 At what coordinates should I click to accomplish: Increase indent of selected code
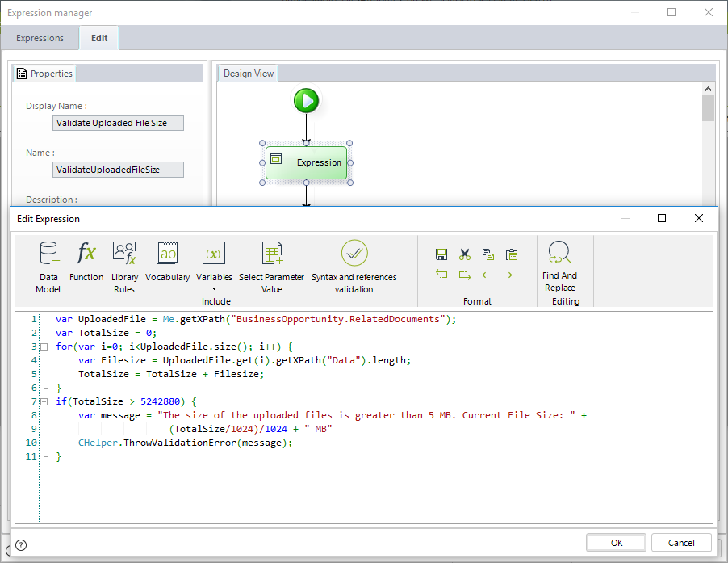point(511,275)
